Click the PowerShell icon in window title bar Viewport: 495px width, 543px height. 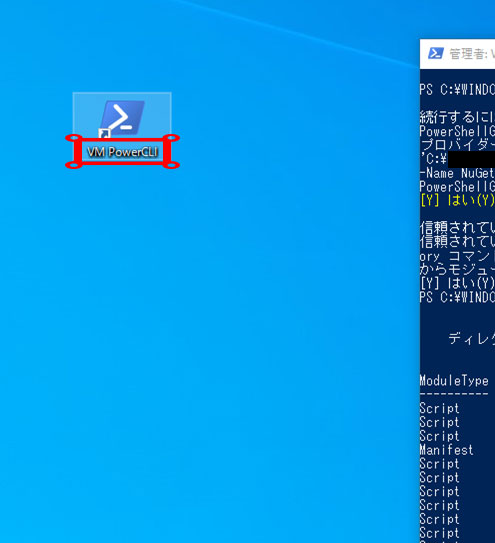coord(436,54)
